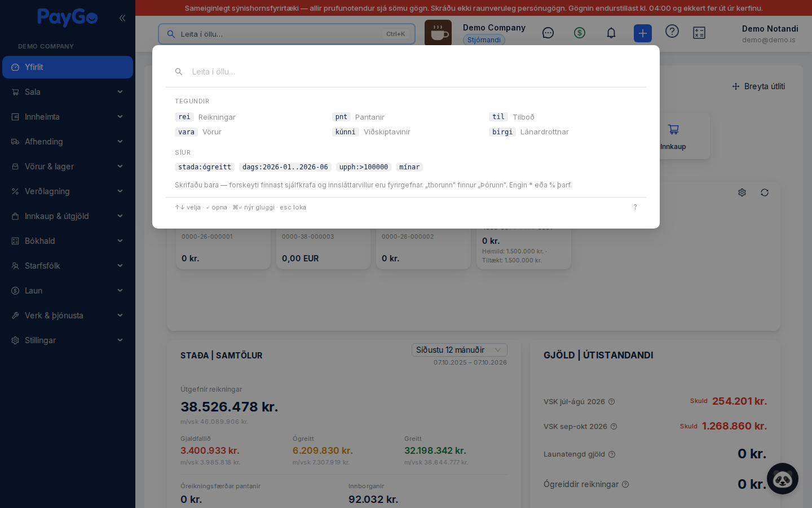Select Yfirlit in the sidebar
Screen dimensions: 812x508
tap(68, 67)
